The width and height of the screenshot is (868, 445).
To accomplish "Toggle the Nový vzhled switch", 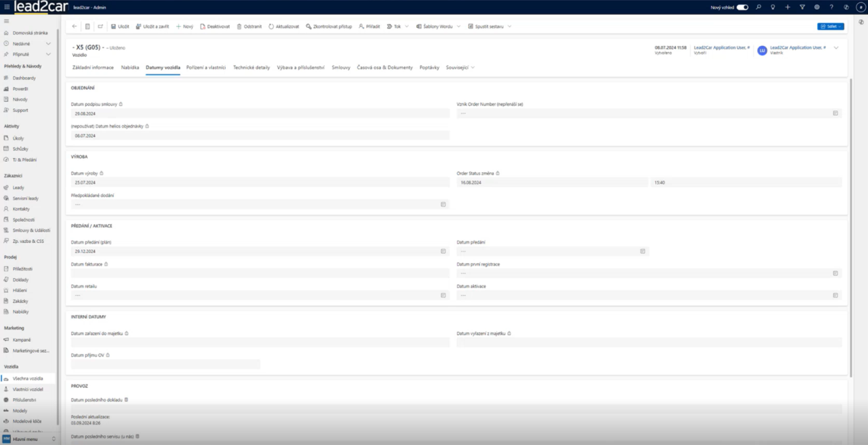I will click(x=742, y=7).
